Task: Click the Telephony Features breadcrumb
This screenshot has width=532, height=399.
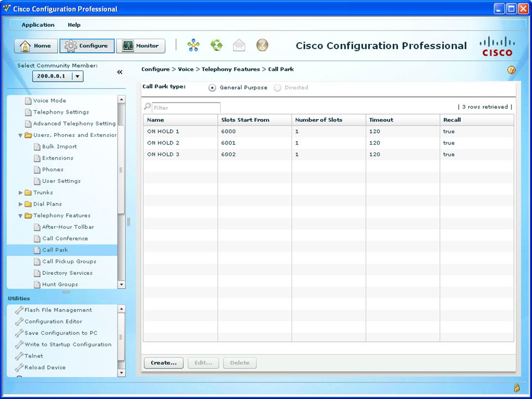Action: tap(231, 69)
